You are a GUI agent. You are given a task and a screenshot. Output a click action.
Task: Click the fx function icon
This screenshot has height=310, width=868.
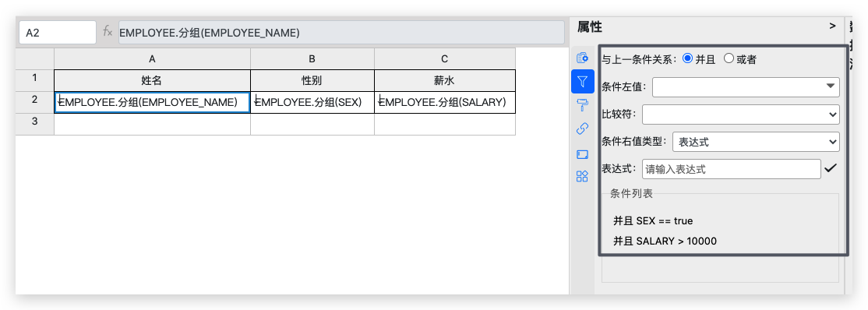coord(108,32)
